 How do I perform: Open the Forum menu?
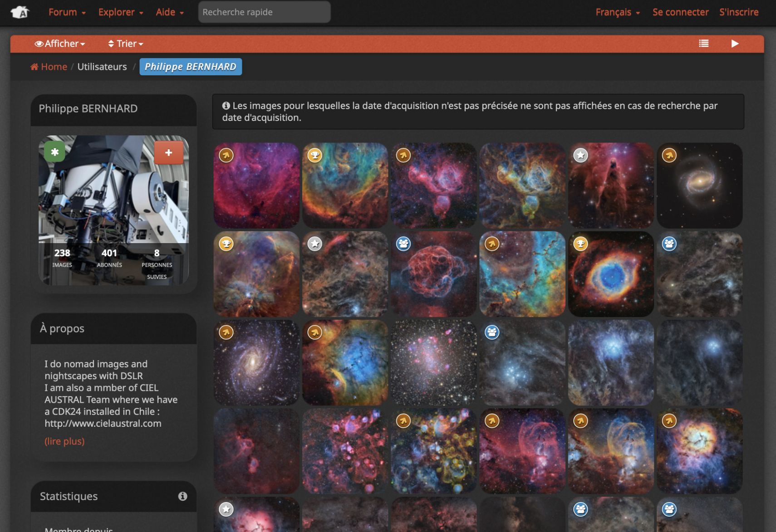pyautogui.click(x=67, y=12)
